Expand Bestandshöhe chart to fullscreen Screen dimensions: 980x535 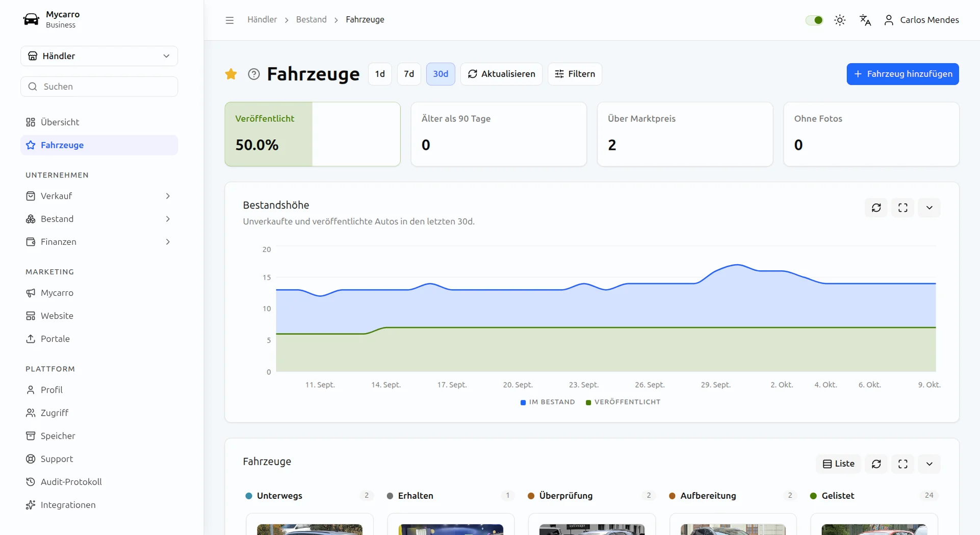click(903, 208)
